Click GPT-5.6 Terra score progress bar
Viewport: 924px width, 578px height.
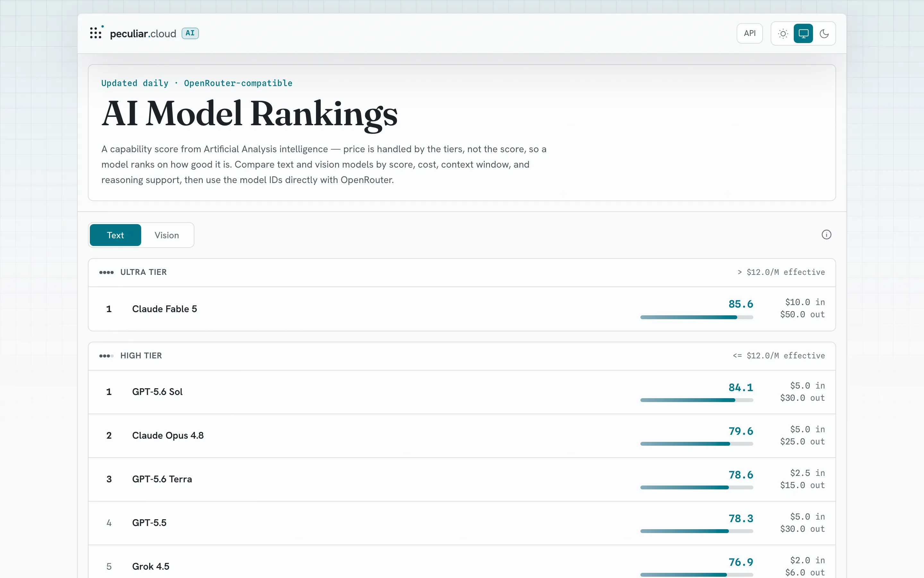click(697, 487)
